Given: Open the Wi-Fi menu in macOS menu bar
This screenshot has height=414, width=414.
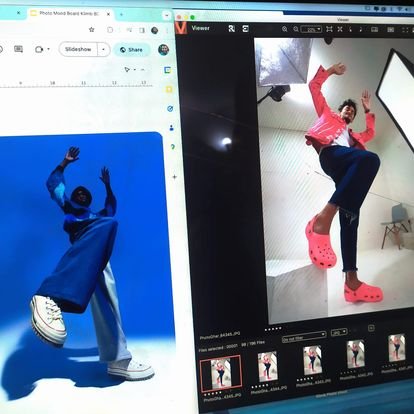Looking at the screenshot, I should tap(399, 9).
